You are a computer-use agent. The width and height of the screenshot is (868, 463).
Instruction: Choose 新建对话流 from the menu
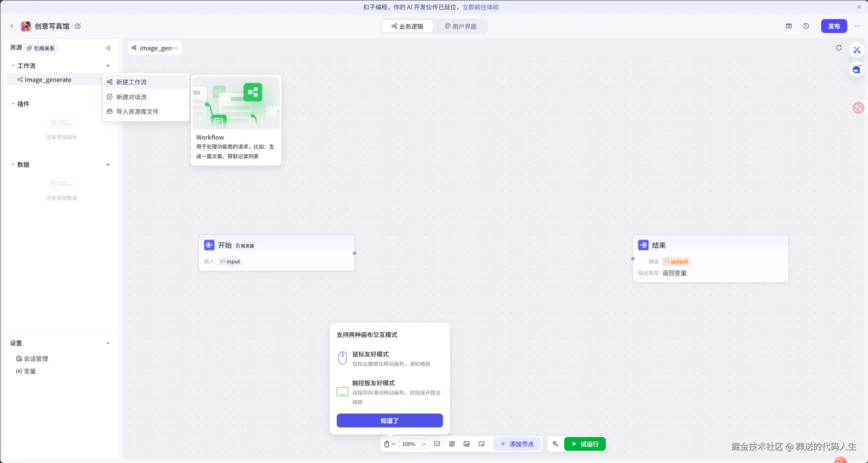point(146,97)
